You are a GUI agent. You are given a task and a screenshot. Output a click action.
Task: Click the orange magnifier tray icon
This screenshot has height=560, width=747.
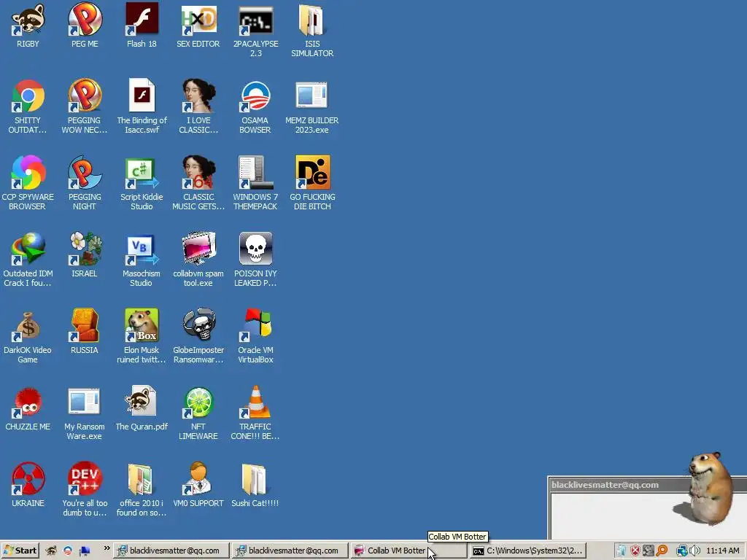(x=662, y=551)
